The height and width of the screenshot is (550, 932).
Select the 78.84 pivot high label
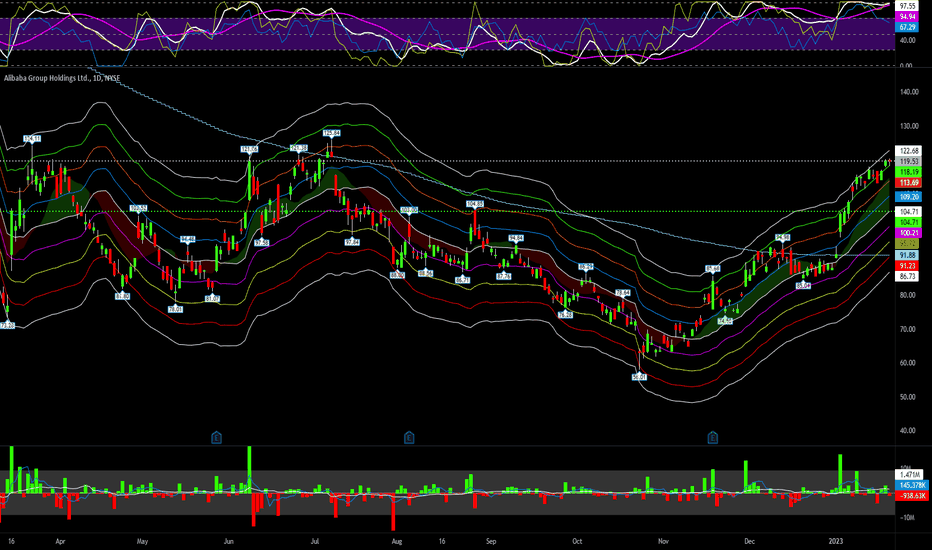click(x=622, y=293)
